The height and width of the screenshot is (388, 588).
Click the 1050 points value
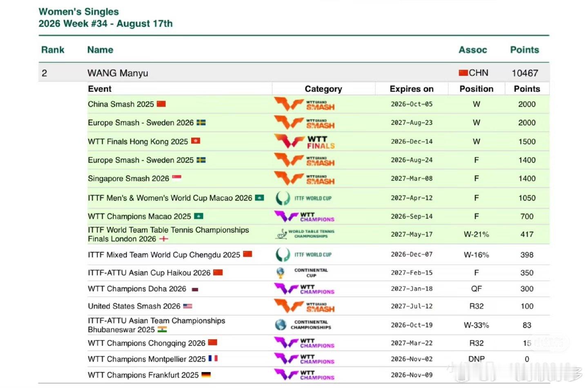click(527, 198)
